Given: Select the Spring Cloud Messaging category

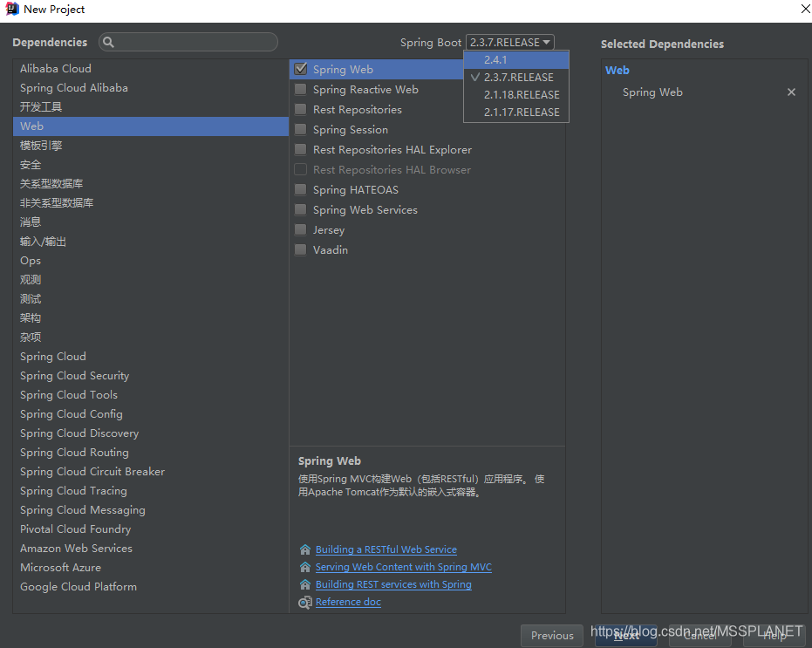Looking at the screenshot, I should 151,509.
